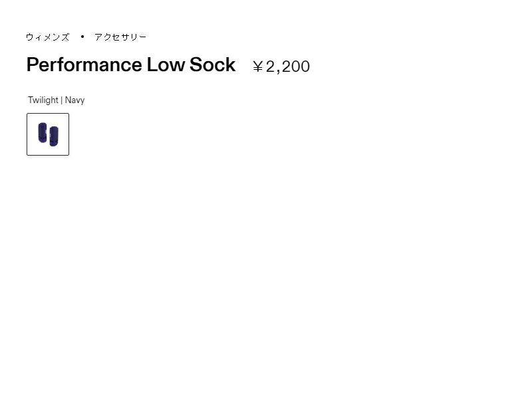Go to the アクセサリー breadcrumb category

pos(120,37)
